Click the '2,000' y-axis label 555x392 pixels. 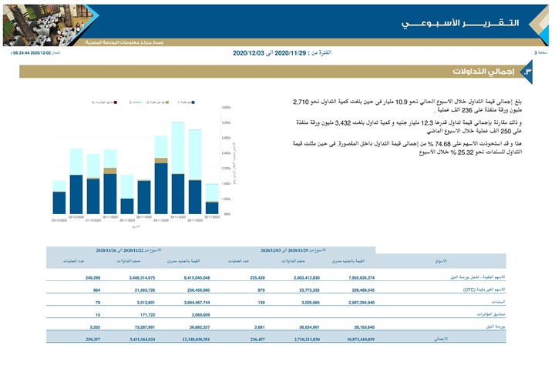(226, 169)
